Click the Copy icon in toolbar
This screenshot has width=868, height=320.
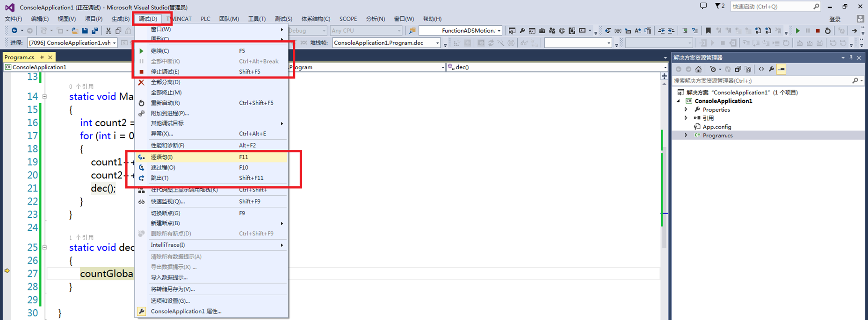click(x=118, y=31)
